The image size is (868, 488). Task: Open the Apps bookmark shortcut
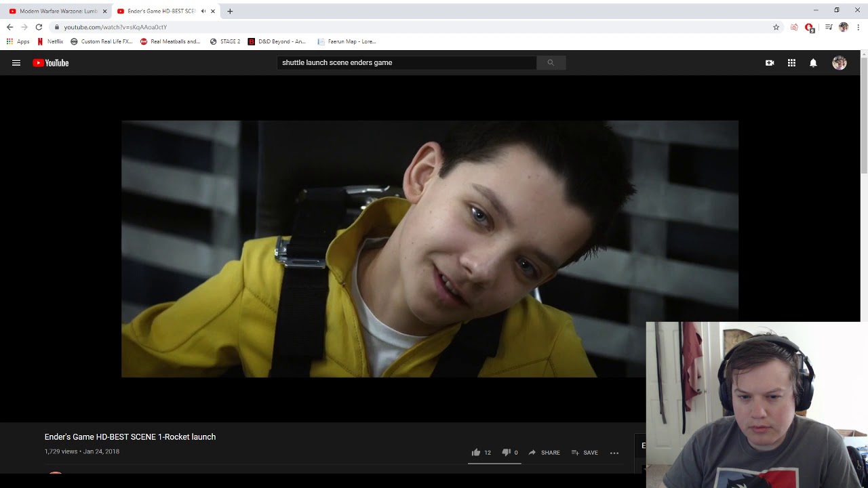point(18,41)
